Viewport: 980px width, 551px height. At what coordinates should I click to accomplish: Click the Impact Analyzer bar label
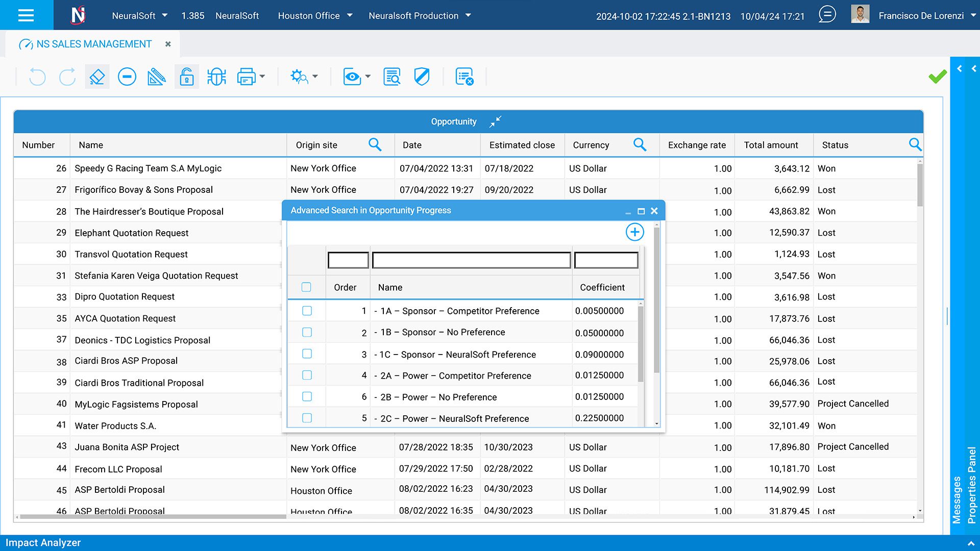pyautogui.click(x=43, y=543)
